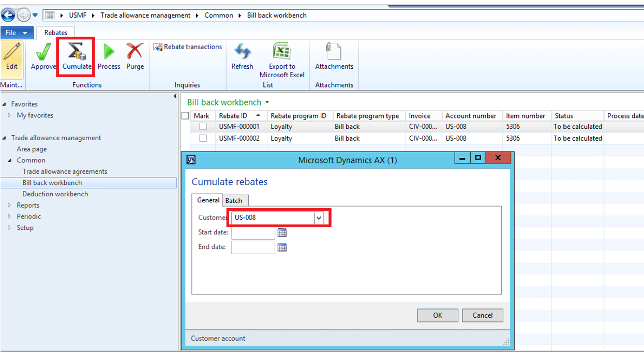Open the File menu
644x353 pixels.
tap(17, 33)
